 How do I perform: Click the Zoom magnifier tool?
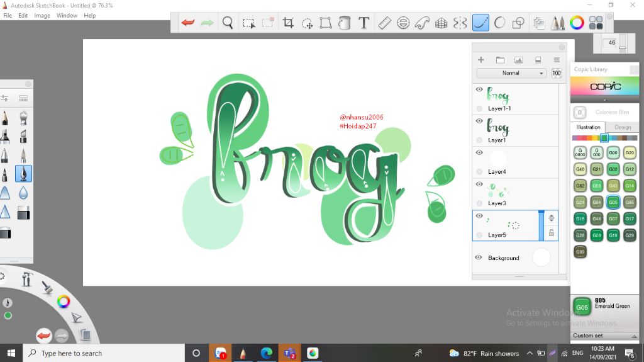(228, 23)
